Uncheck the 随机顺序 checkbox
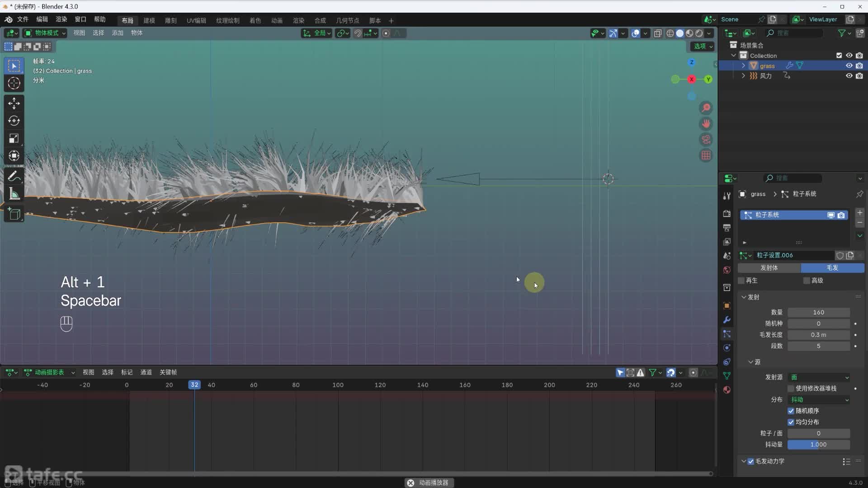Viewport: 868px width, 488px height. pyautogui.click(x=791, y=411)
